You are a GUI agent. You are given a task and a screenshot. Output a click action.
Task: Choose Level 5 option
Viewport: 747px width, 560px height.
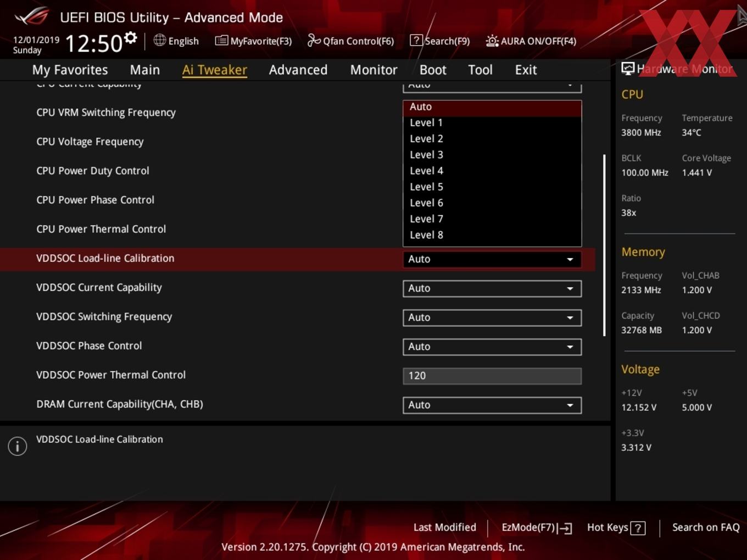coord(492,187)
